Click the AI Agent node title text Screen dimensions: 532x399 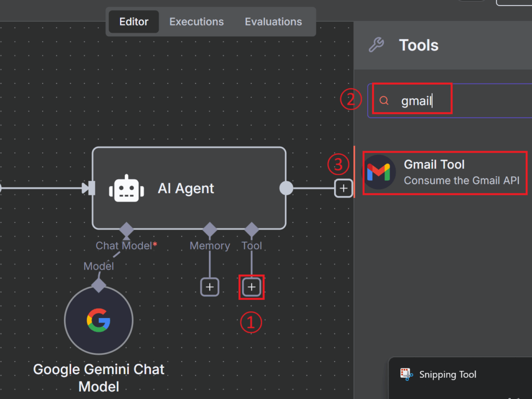(x=186, y=189)
